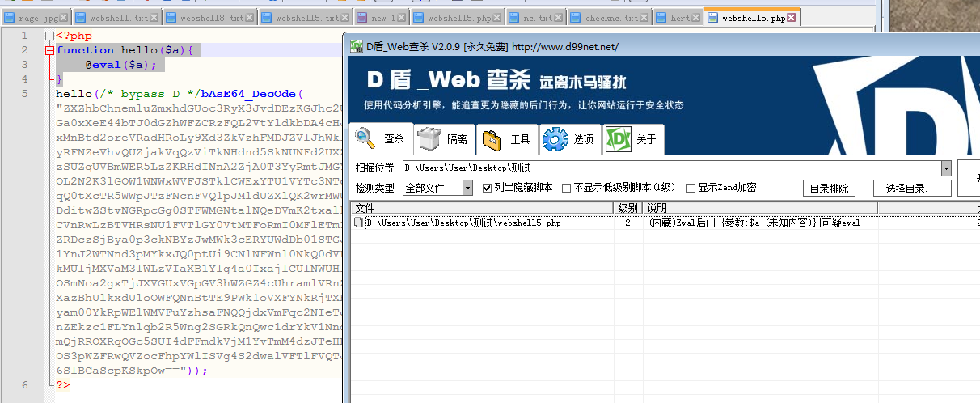Click the magnifier icon on 查杀 tab
980x403 pixels.
pos(366,138)
